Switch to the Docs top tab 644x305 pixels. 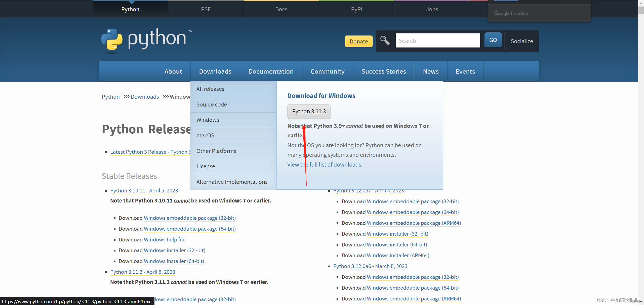click(281, 9)
